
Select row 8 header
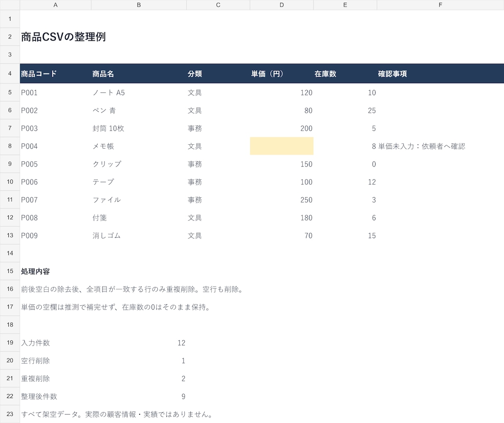click(10, 146)
